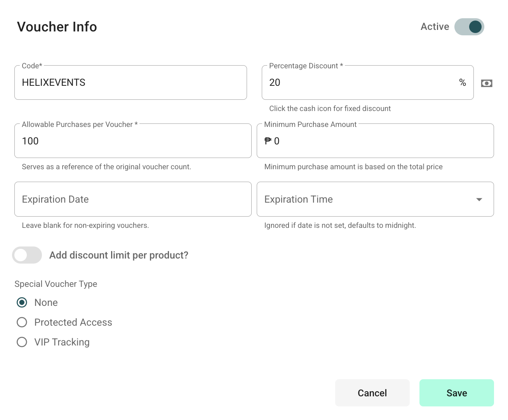
Task: Select the VIP Tracking voucher type
Action: coord(22,342)
